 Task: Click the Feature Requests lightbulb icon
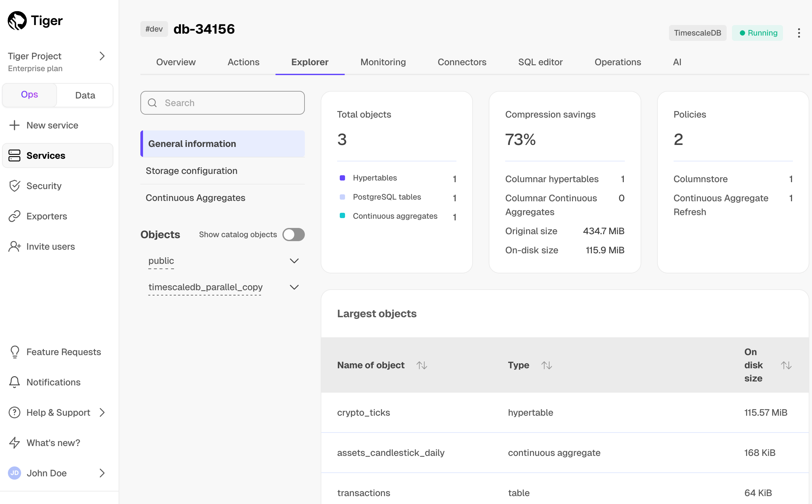[14, 352]
